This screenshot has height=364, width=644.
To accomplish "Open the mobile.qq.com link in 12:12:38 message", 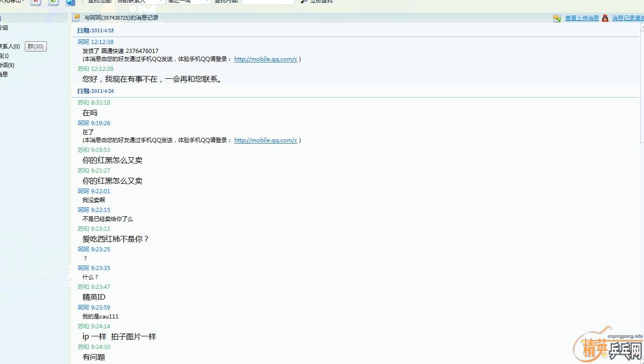I will [265, 59].
